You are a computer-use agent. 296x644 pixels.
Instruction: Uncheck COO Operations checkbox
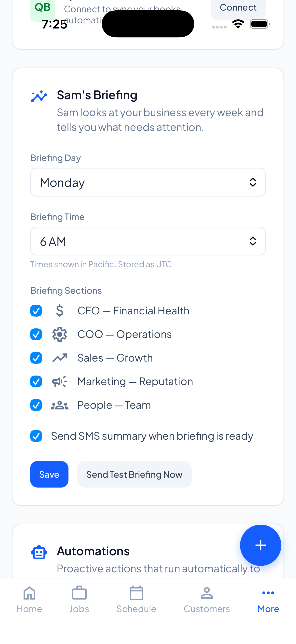click(x=36, y=334)
